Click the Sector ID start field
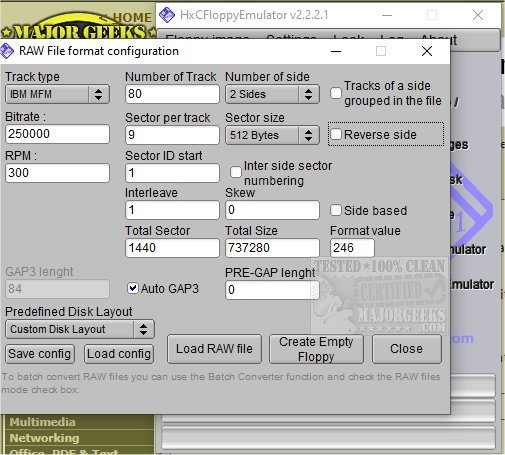The width and height of the screenshot is (505, 455). coord(172,173)
